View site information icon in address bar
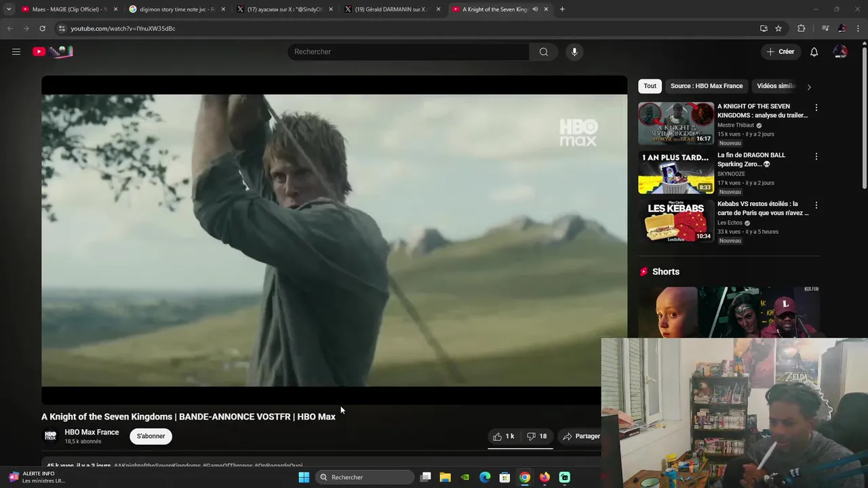Viewport: 868px width, 488px height. [x=62, y=28]
